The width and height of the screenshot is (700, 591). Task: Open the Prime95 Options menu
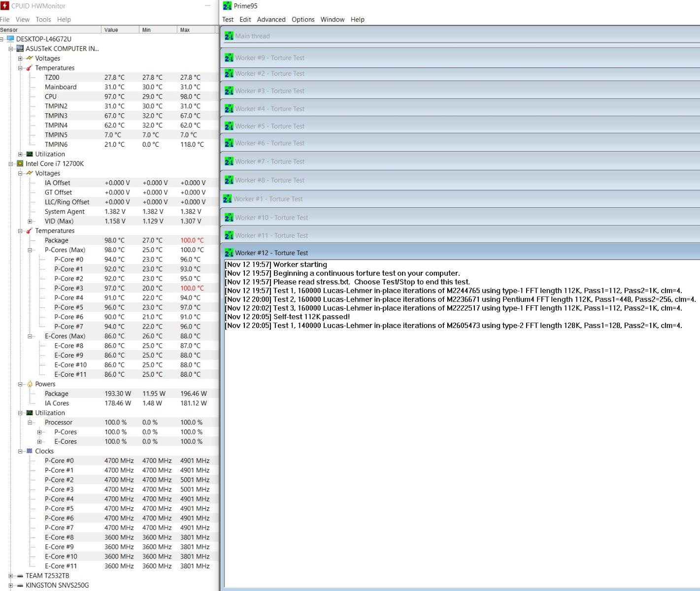click(303, 20)
